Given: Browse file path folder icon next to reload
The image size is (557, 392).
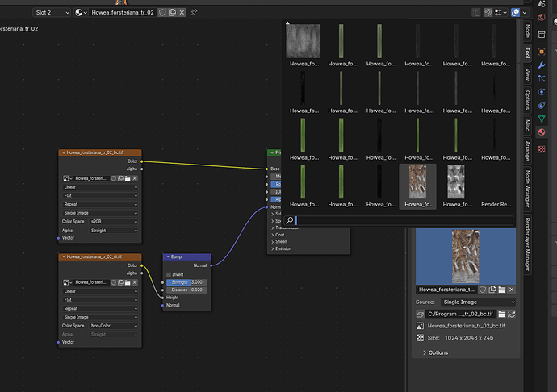Looking at the screenshot, I should 501,314.
